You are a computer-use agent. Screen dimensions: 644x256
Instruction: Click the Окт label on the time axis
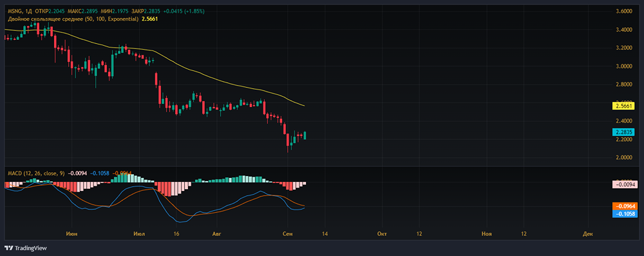pos(381,234)
